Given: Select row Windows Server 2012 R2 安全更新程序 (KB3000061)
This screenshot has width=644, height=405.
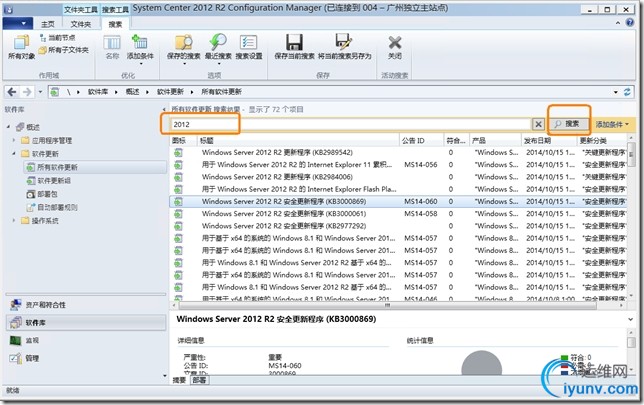Looking at the screenshot, I should point(398,214).
